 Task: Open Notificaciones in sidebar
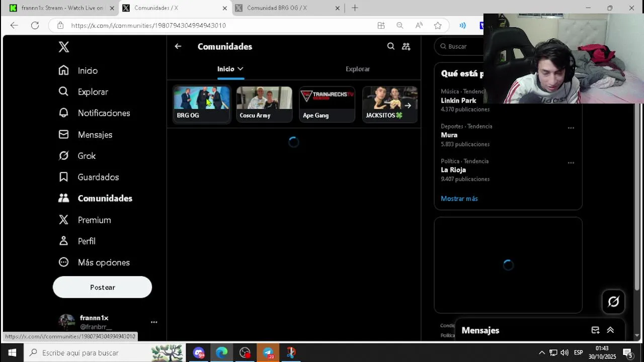94,113
